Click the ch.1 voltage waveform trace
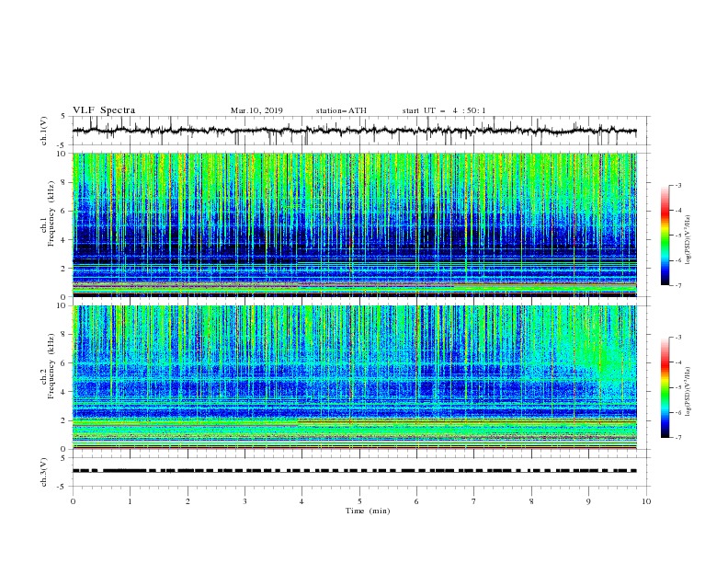The height and width of the screenshot is (563, 728). 354,131
